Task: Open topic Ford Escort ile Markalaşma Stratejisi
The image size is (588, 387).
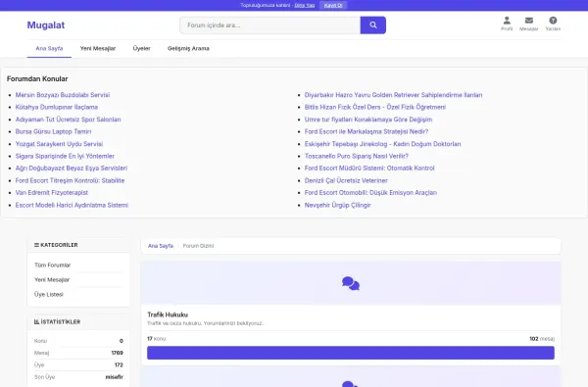Action: pos(367,131)
